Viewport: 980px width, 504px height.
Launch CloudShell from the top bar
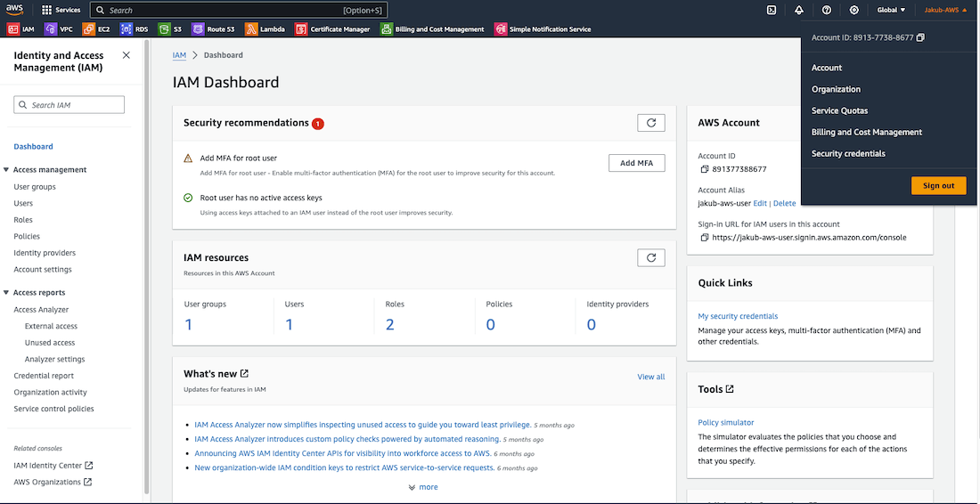pos(772,10)
